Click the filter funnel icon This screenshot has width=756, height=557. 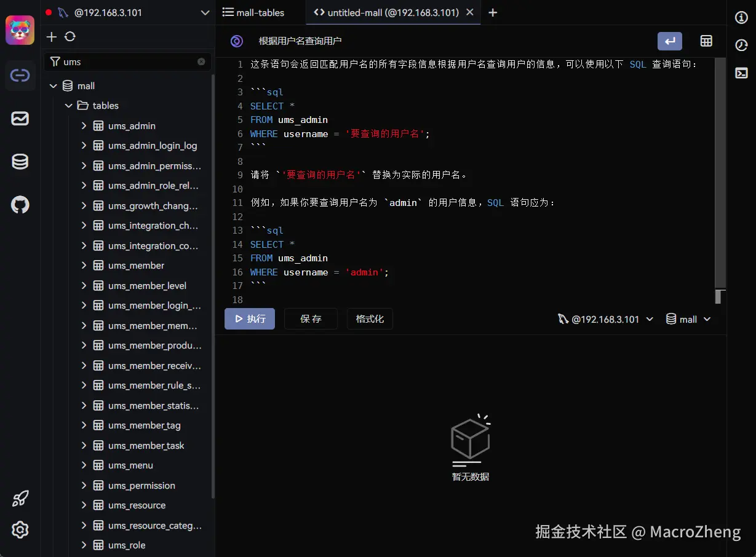point(55,61)
